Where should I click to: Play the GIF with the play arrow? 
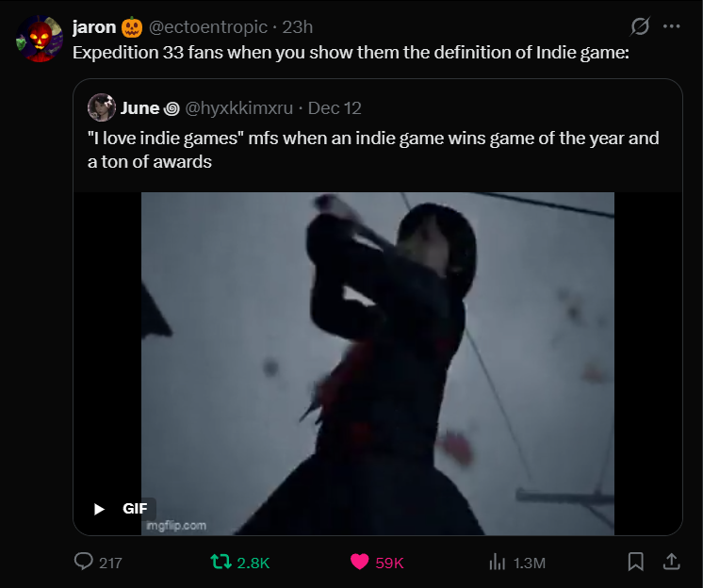99,509
